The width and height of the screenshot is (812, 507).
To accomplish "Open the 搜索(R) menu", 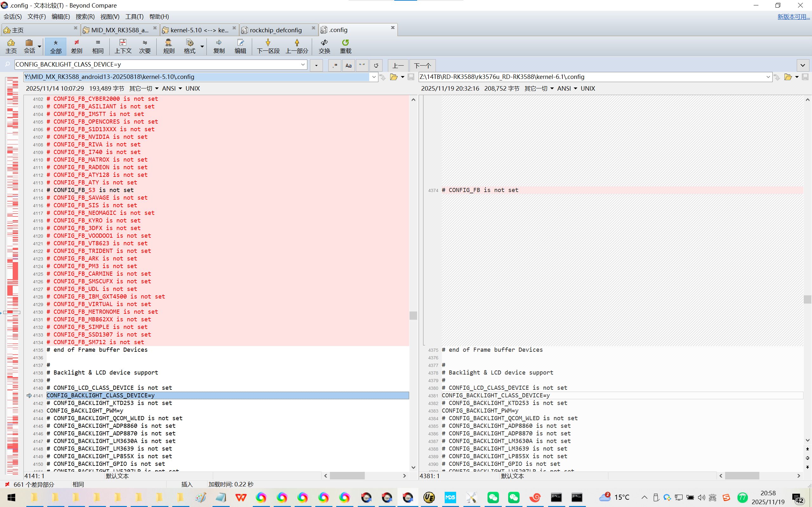I will point(85,16).
